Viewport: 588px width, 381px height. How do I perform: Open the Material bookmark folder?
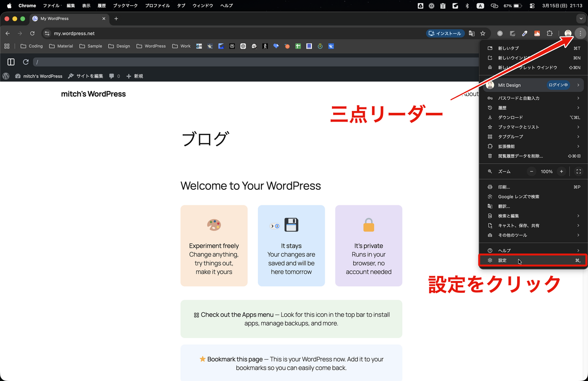61,46
